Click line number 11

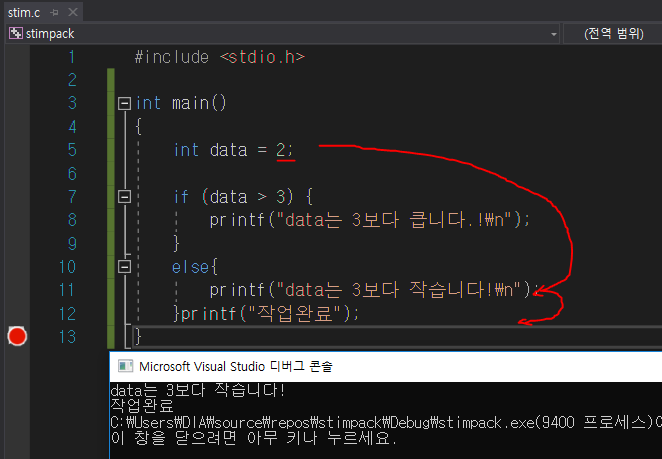coord(68,290)
